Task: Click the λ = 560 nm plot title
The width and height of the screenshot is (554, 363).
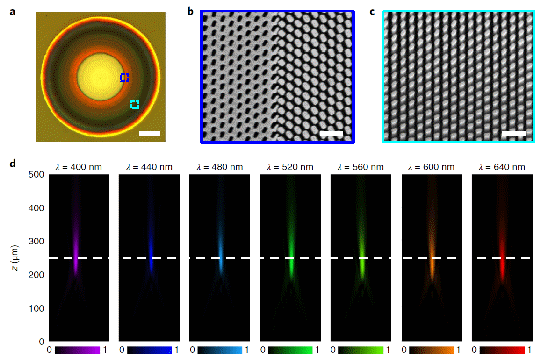Action: point(360,167)
